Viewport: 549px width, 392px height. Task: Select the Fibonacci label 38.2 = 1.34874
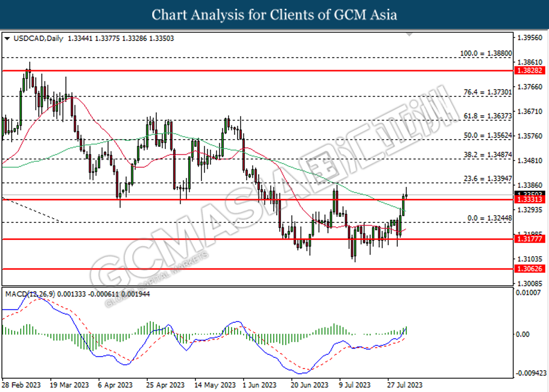tap(488, 155)
